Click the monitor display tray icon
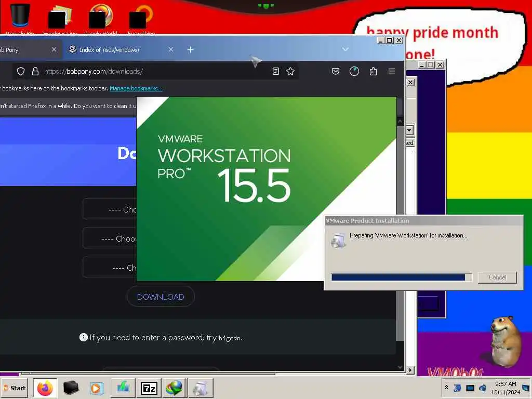 [x=470, y=388]
